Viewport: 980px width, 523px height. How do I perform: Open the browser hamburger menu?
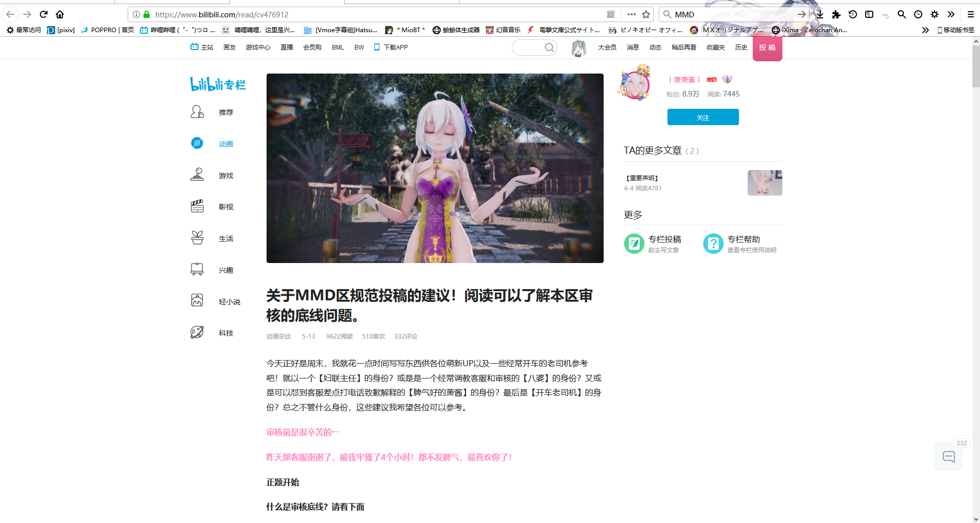[971, 14]
